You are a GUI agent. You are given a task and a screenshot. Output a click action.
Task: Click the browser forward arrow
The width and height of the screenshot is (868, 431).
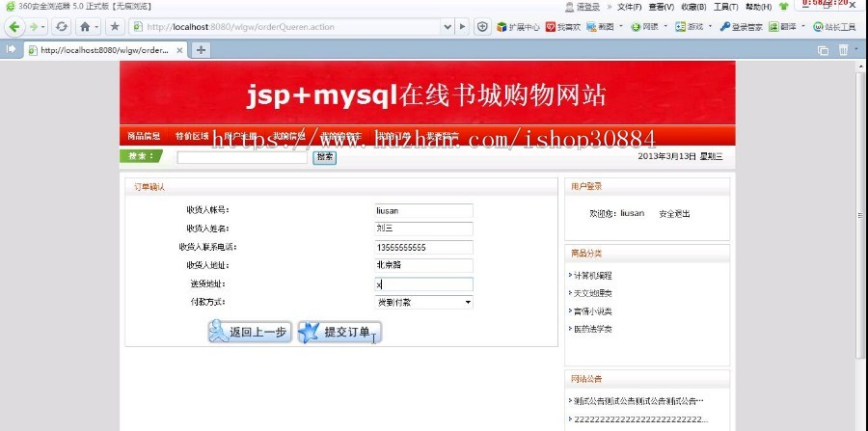pos(34,27)
